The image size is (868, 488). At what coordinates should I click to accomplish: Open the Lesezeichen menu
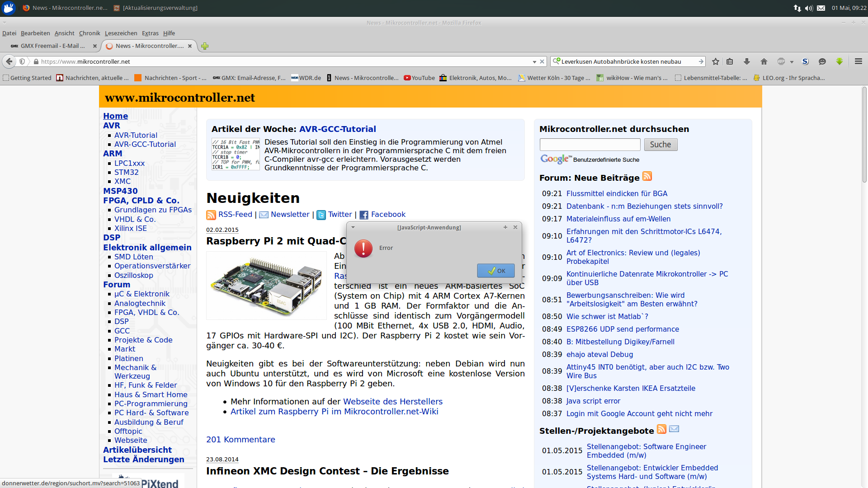click(121, 33)
